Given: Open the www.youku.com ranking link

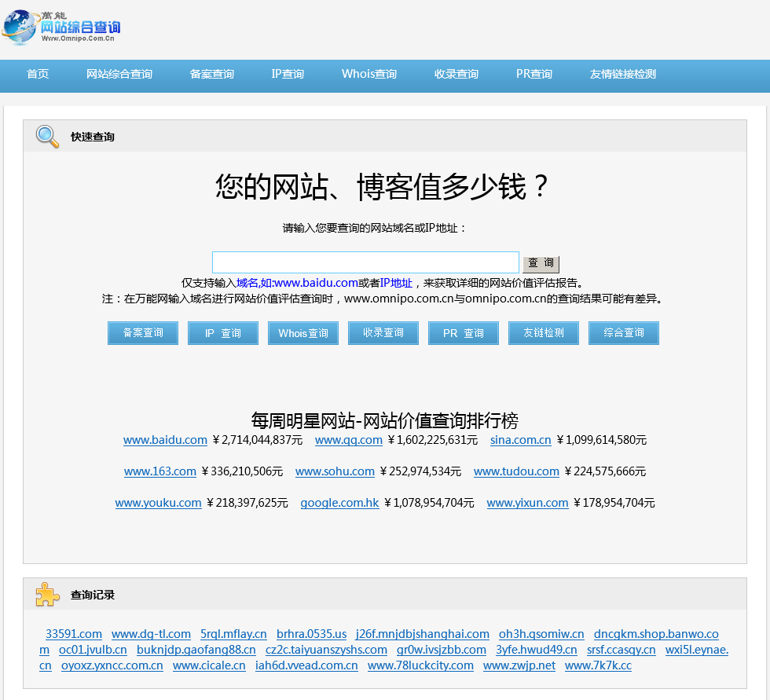Looking at the screenshot, I should pyautogui.click(x=158, y=503).
